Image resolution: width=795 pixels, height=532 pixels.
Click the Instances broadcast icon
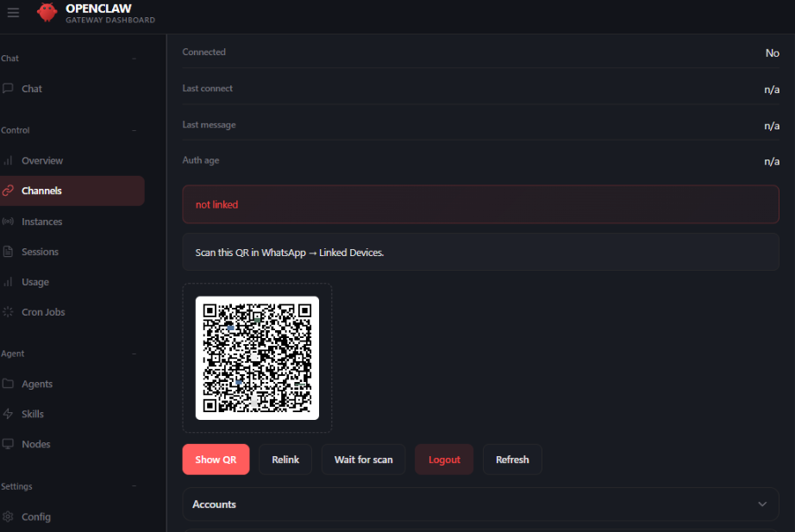pyautogui.click(x=8, y=222)
